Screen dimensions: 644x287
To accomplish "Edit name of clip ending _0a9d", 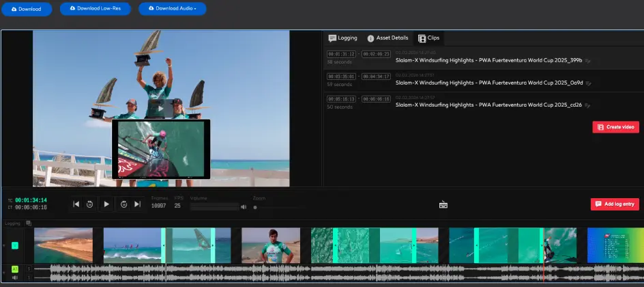I will click(589, 83).
